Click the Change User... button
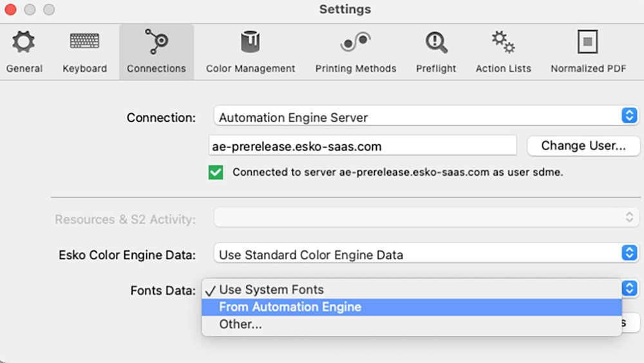 (x=583, y=146)
